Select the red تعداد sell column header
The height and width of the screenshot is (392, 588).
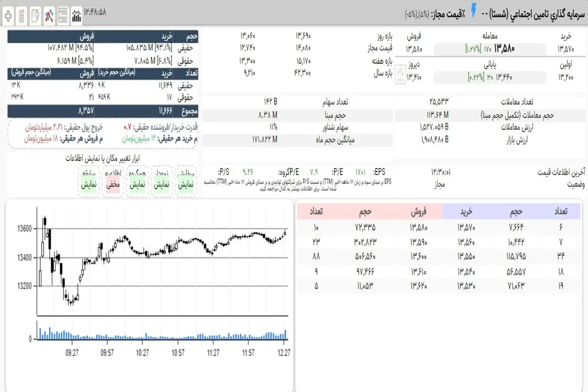click(x=316, y=211)
